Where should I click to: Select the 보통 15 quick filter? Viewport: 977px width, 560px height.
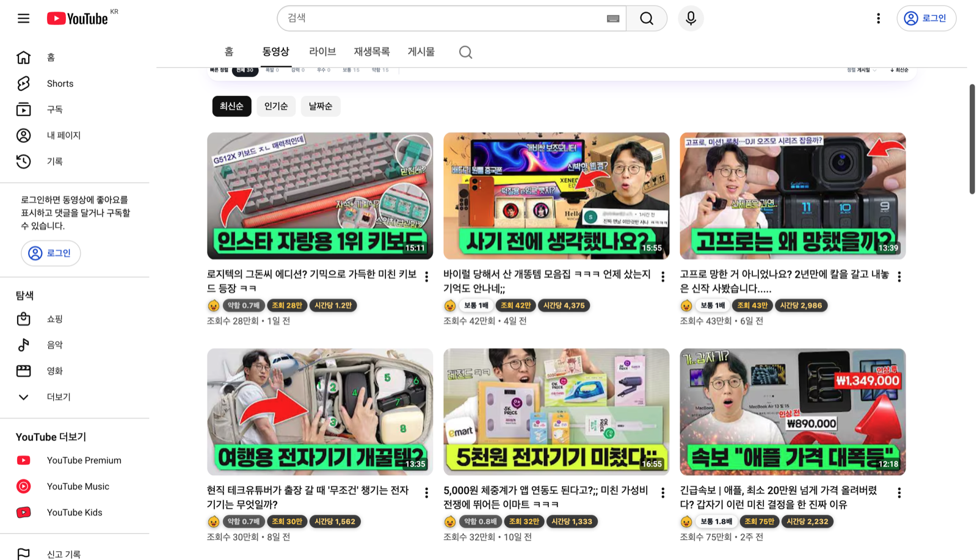point(350,70)
